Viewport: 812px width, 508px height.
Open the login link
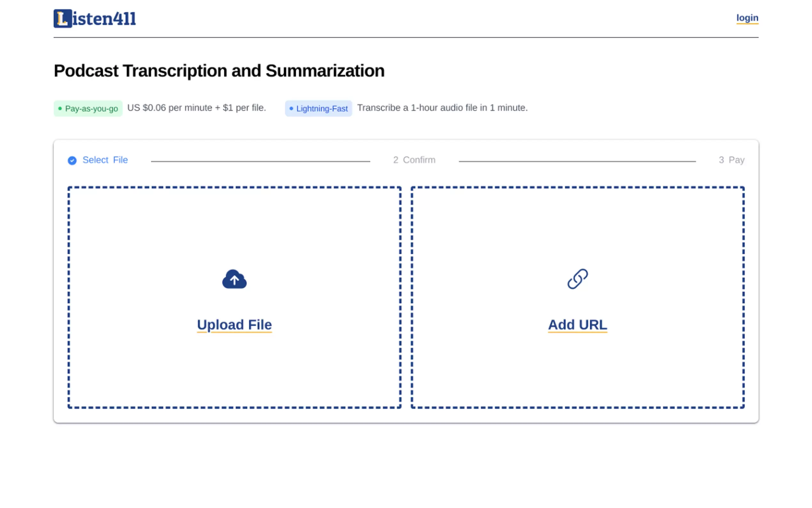[x=747, y=18]
